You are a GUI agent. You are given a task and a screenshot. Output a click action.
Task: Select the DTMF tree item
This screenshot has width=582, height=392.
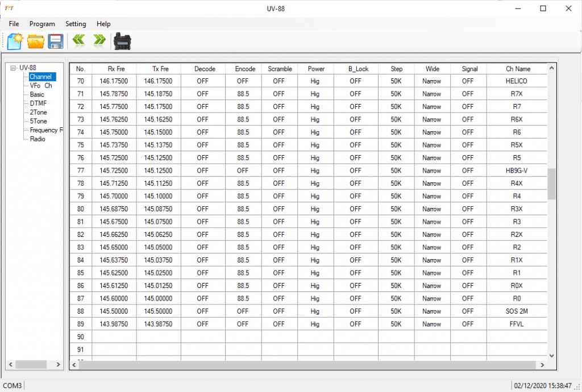click(38, 103)
